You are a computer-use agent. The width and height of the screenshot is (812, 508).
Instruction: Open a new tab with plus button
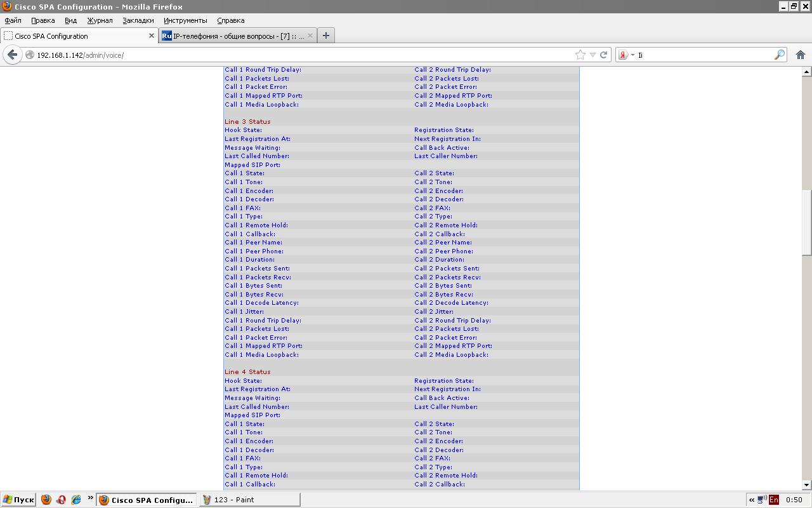tap(326, 36)
